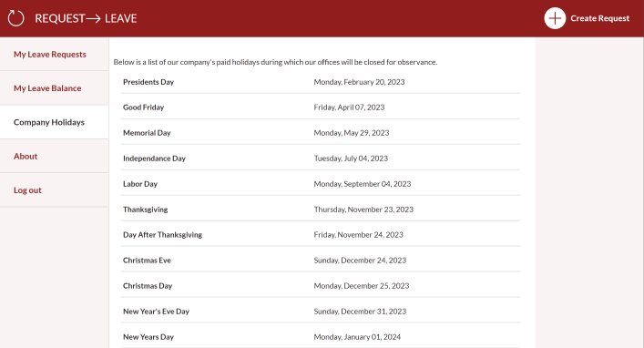This screenshot has height=348, width=644.
Task: Click the Independance Day row
Action: (321, 159)
